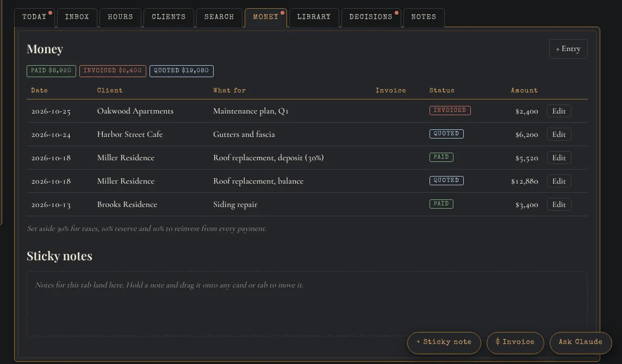The image size is (622, 364).
Task: Click the QUOTED $19,080 summary badge
Action: (x=181, y=71)
